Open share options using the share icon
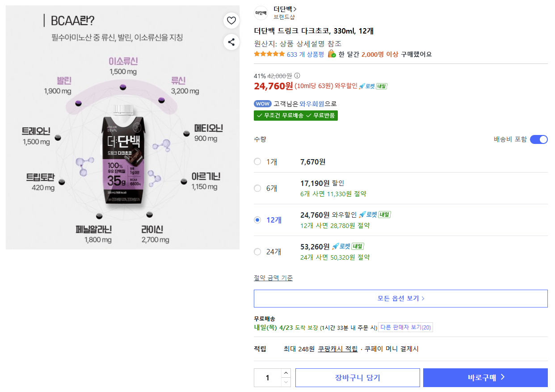Image resolution: width=555 pixels, height=392 pixels. point(231,42)
